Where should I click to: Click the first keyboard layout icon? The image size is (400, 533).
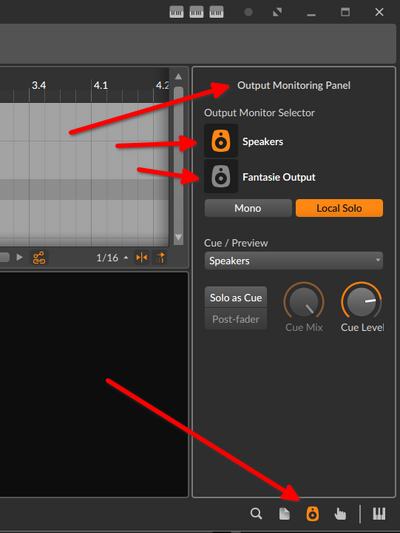click(176, 12)
